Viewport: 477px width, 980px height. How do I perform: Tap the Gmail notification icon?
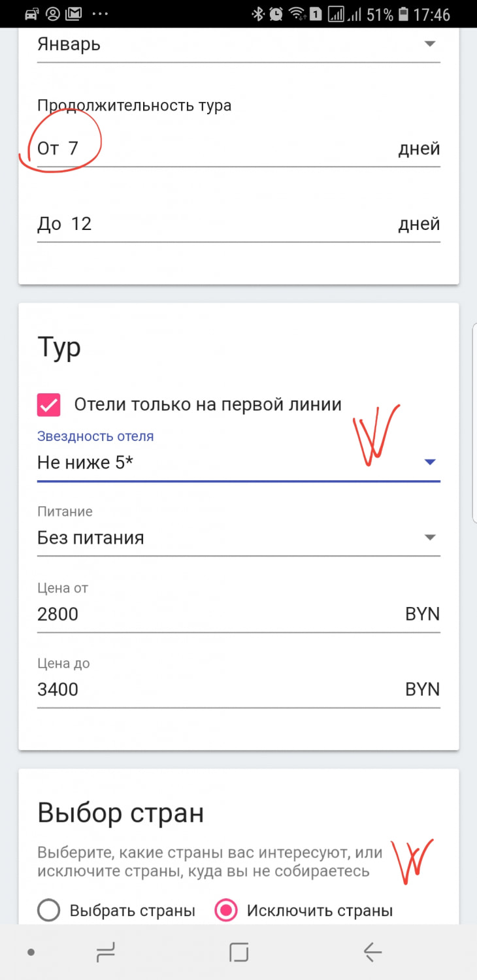pos(74,14)
